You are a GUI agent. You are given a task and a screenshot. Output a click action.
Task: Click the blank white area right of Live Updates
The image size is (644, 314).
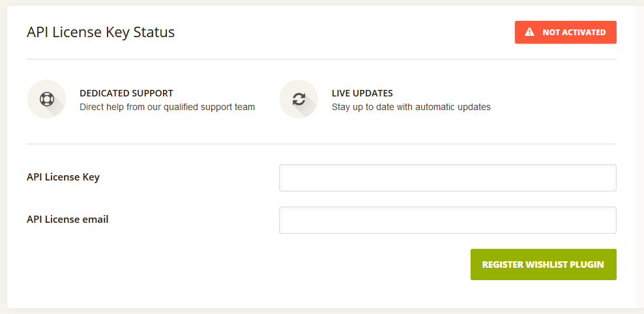555,99
